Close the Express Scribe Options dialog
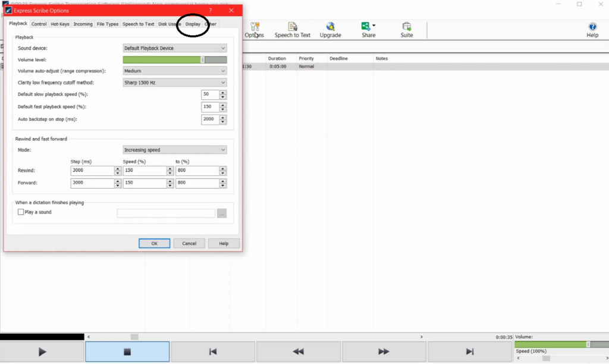Image resolution: width=609 pixels, height=364 pixels. [x=231, y=11]
